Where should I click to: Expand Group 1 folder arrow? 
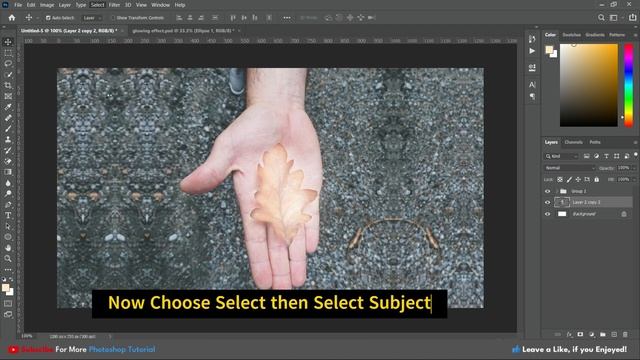click(x=556, y=191)
